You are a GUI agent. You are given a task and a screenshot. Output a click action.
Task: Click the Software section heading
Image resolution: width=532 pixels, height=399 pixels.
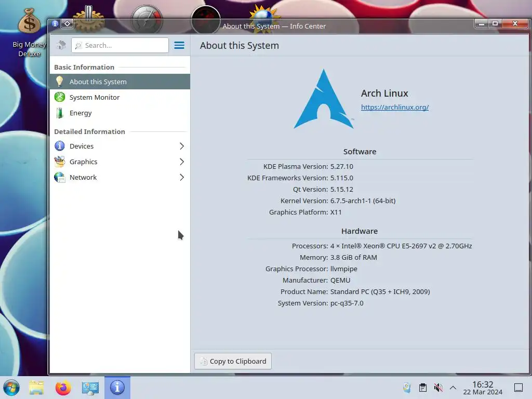click(360, 152)
